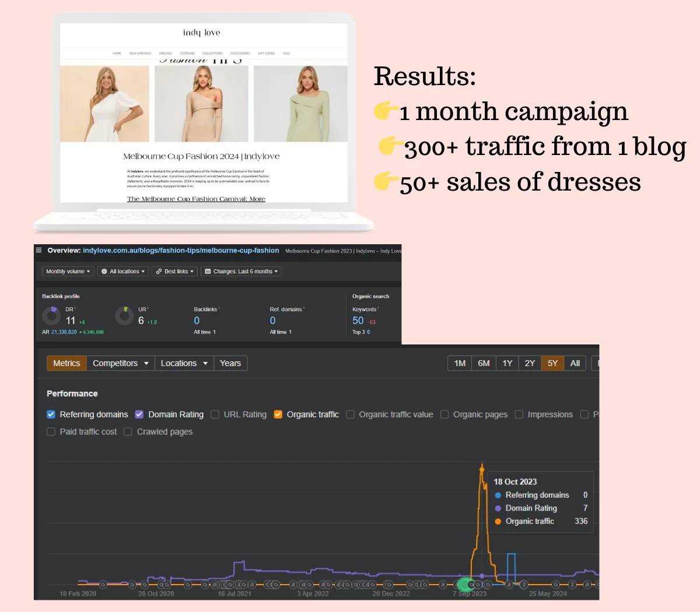700x612 pixels.
Task: Click the UR donut chart icon
Action: 124,315
